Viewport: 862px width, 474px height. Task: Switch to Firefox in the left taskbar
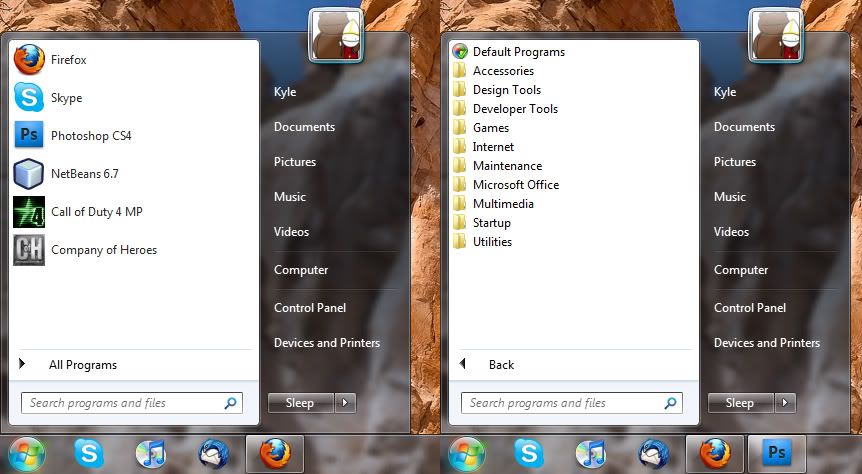tap(275, 454)
